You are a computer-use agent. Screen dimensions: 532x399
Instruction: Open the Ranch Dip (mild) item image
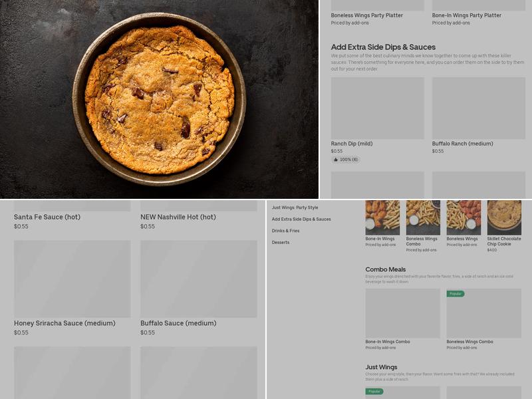(377, 108)
